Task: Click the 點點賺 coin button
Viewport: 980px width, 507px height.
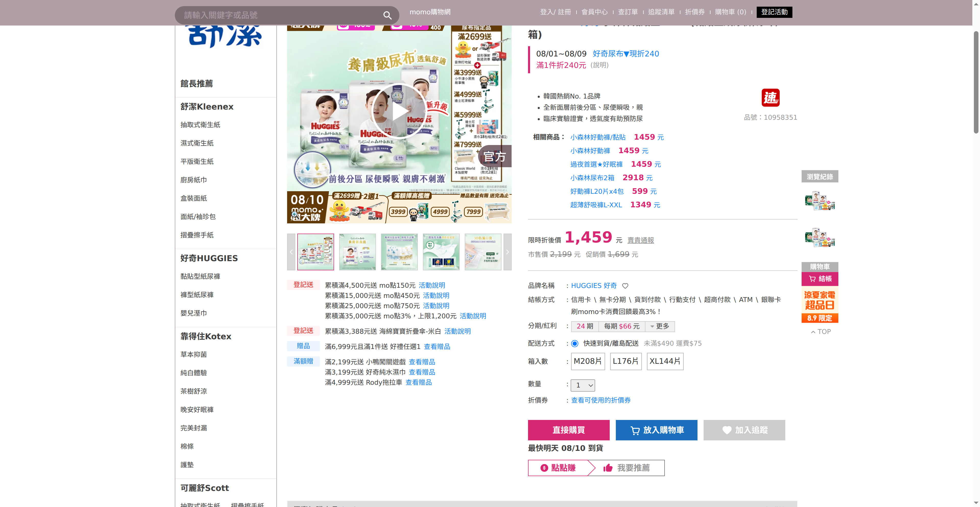Action: pyautogui.click(x=558, y=468)
